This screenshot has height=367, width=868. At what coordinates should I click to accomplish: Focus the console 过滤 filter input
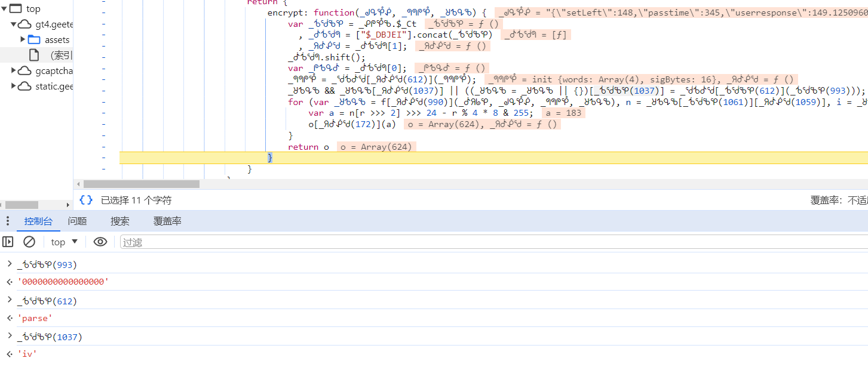click(x=494, y=242)
